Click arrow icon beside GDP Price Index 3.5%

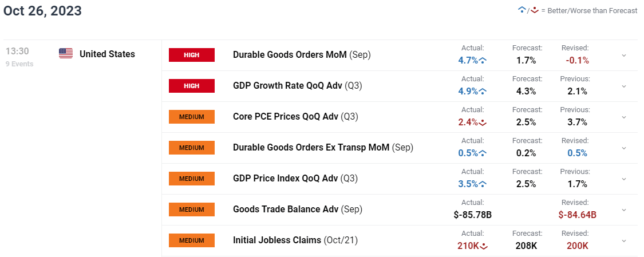(x=483, y=184)
